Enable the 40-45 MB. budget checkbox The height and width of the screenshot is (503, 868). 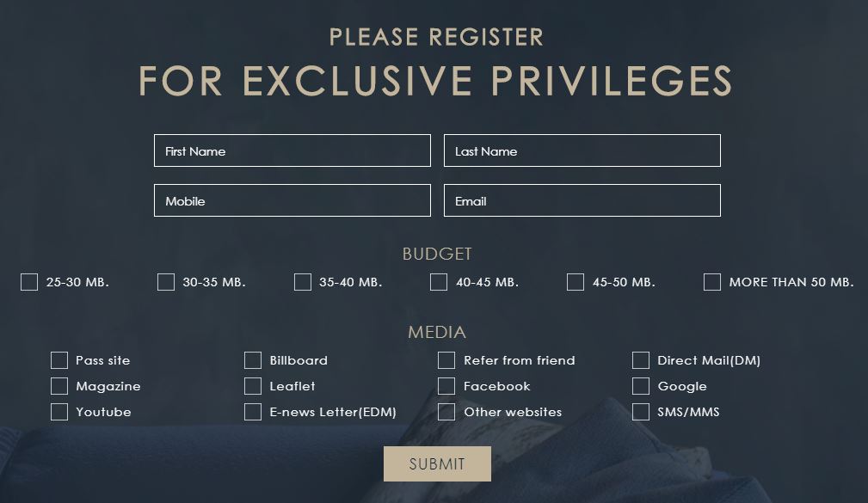[x=439, y=282]
